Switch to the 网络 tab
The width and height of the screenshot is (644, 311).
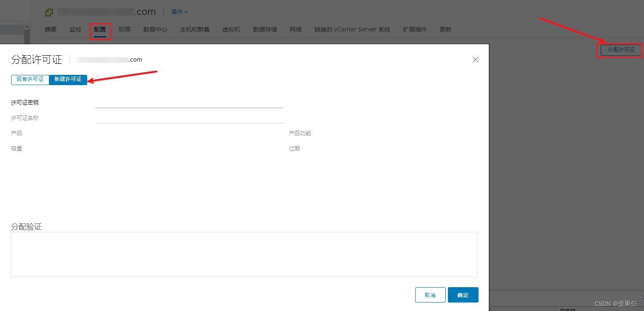(x=296, y=29)
